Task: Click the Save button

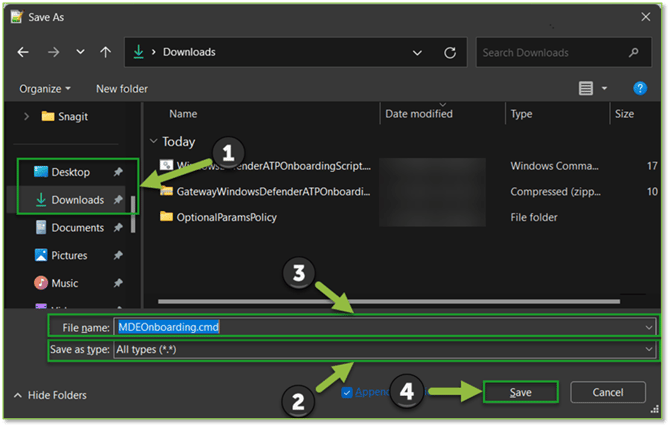Action: 520,392
